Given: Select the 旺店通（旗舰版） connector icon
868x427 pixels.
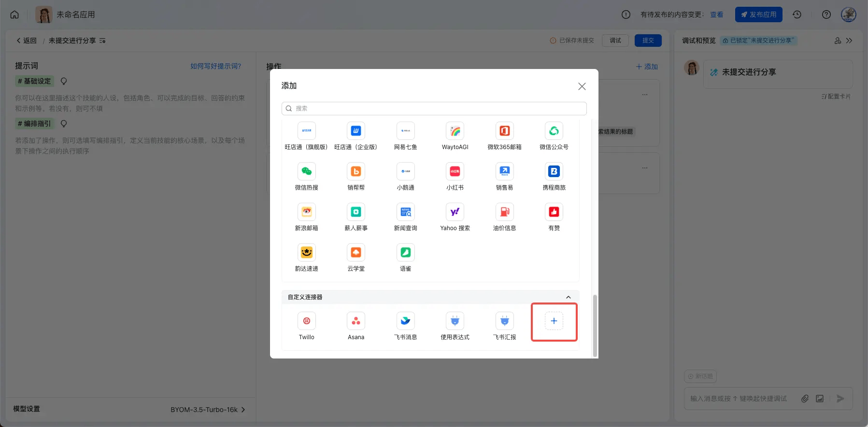Looking at the screenshot, I should pyautogui.click(x=306, y=131).
